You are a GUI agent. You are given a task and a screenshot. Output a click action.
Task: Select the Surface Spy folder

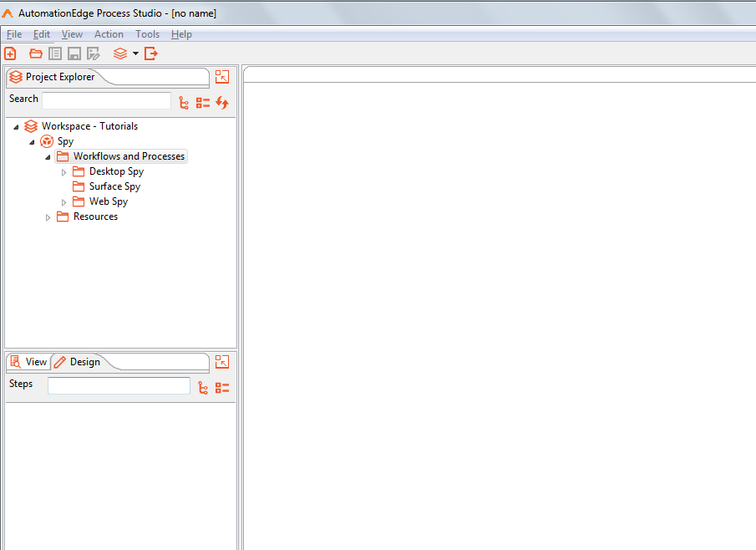(x=114, y=186)
